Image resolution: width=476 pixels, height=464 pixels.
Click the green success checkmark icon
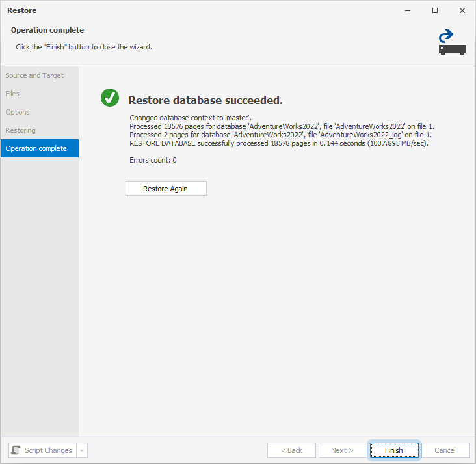[110, 98]
